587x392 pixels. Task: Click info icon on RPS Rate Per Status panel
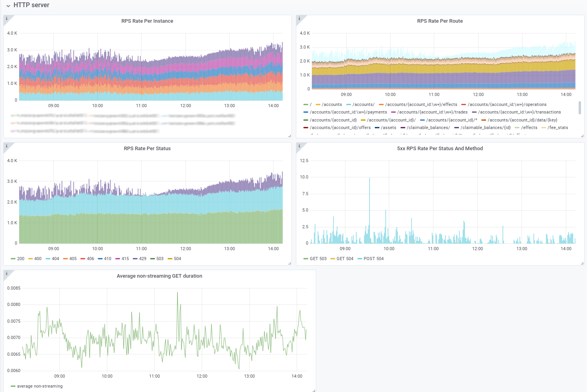coord(6,146)
